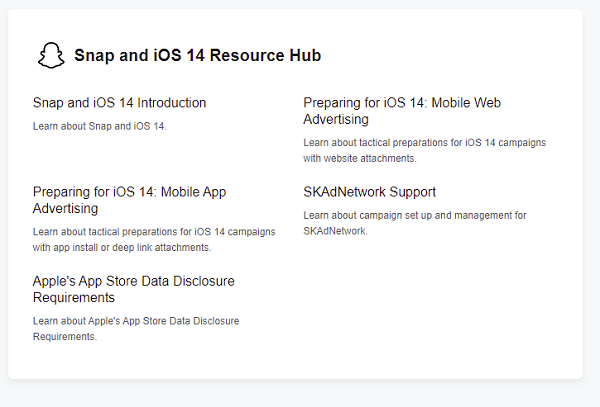Select description about campaigns with website attachments

click(425, 150)
